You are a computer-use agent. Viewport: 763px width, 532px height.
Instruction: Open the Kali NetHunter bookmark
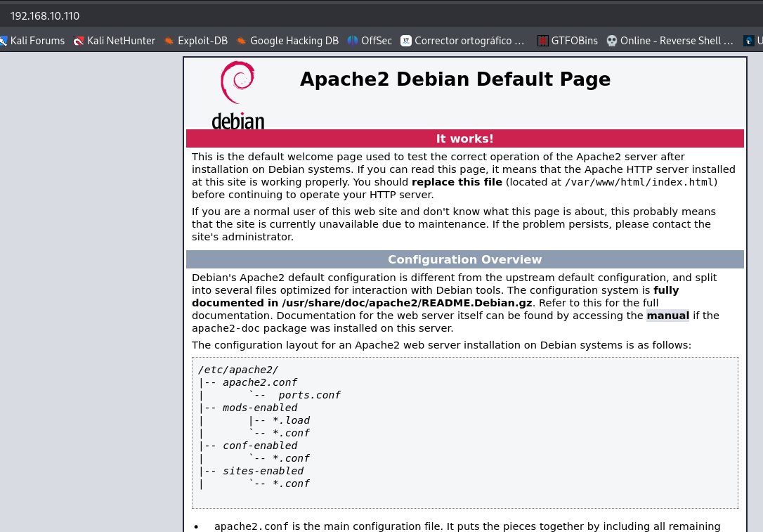click(115, 41)
